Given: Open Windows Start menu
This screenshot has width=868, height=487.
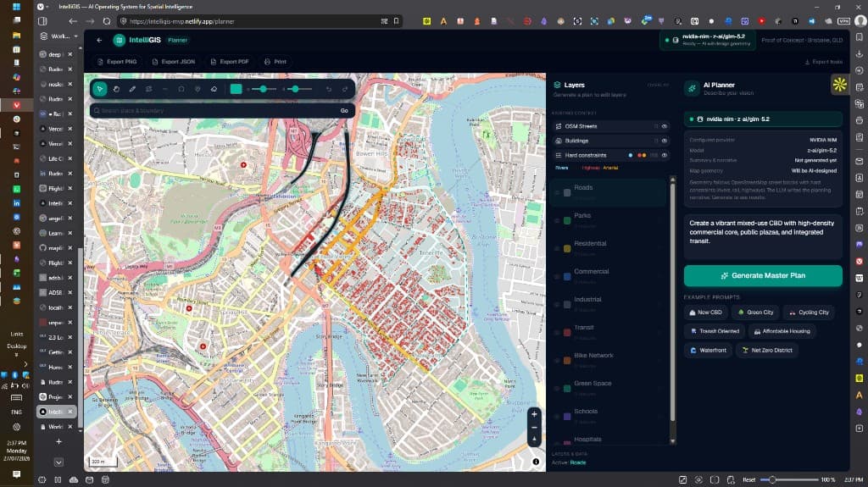Looking at the screenshot, I should pyautogui.click(x=17, y=7).
